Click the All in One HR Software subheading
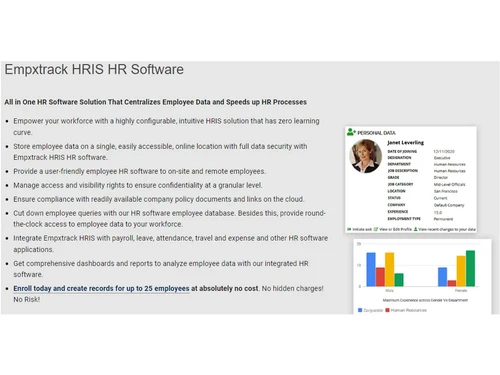This screenshot has height=375, width=500. (x=155, y=102)
